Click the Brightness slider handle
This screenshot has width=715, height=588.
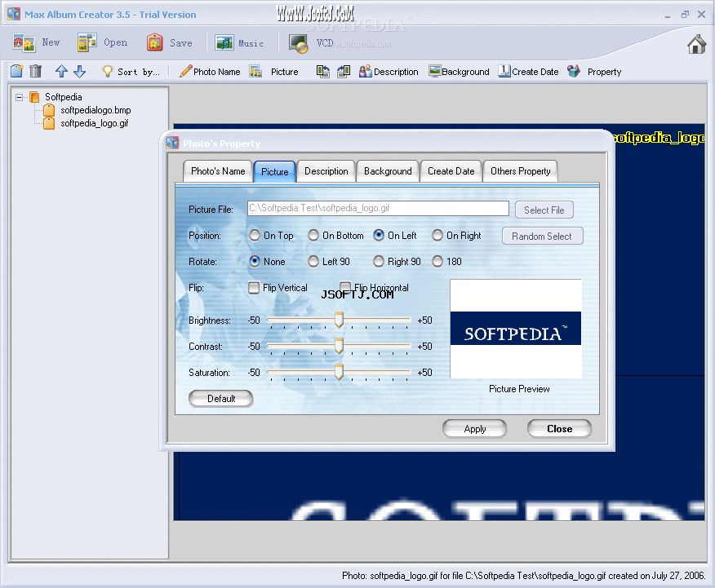click(339, 320)
